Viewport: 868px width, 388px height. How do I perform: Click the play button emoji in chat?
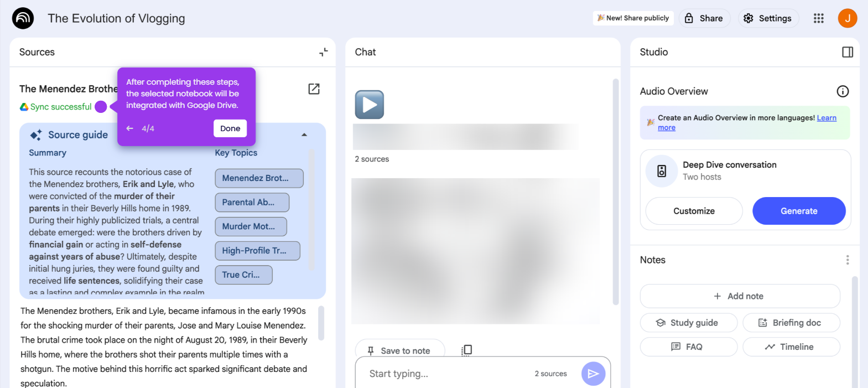tap(370, 105)
